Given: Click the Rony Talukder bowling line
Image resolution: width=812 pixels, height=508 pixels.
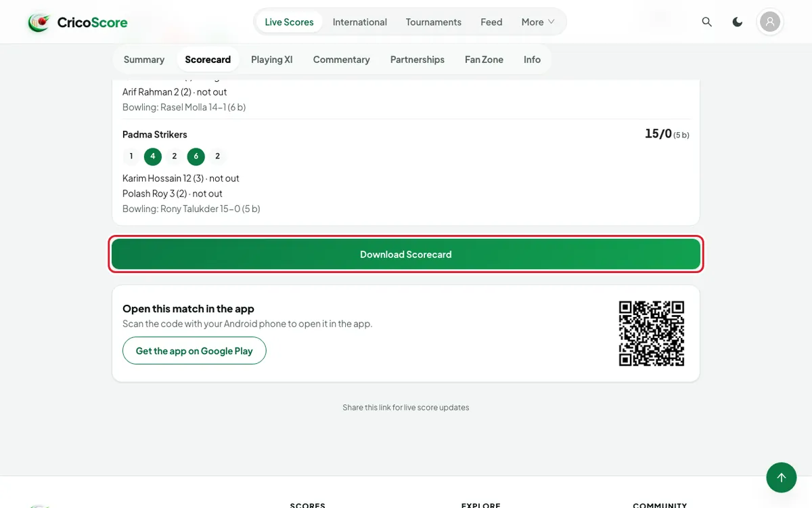Looking at the screenshot, I should click(191, 209).
